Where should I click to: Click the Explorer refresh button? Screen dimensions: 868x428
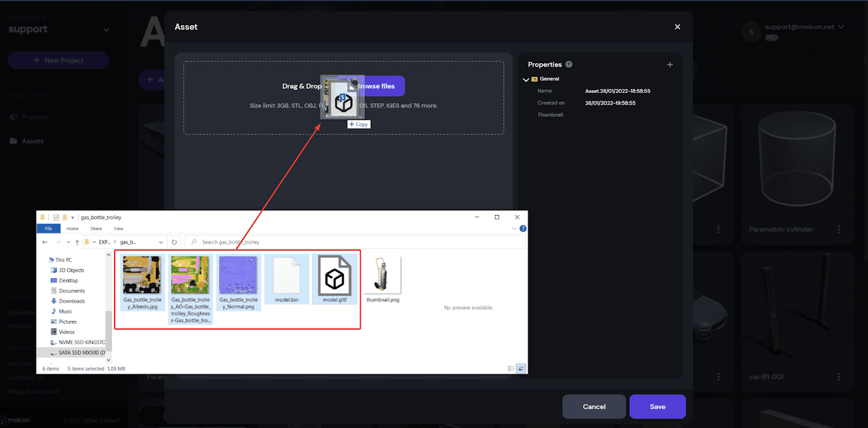click(x=174, y=241)
